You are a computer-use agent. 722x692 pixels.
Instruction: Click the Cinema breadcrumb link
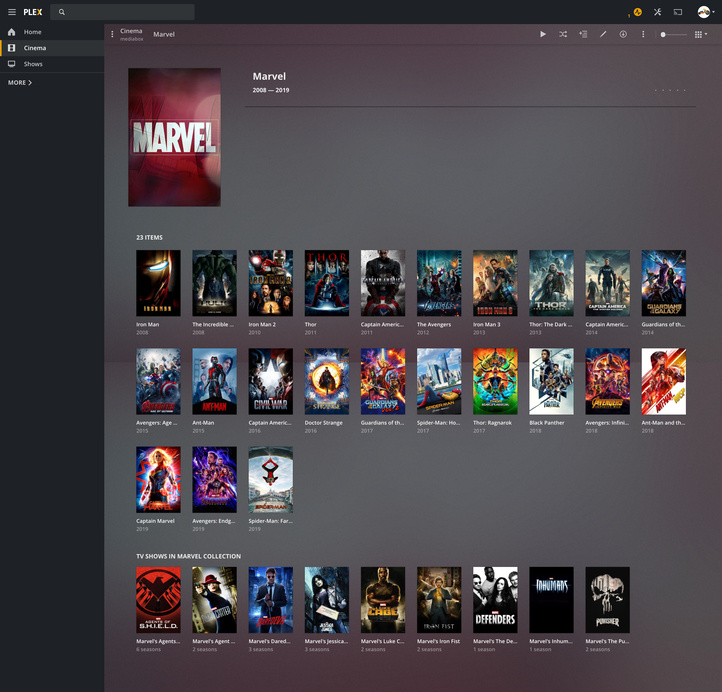pos(131,31)
